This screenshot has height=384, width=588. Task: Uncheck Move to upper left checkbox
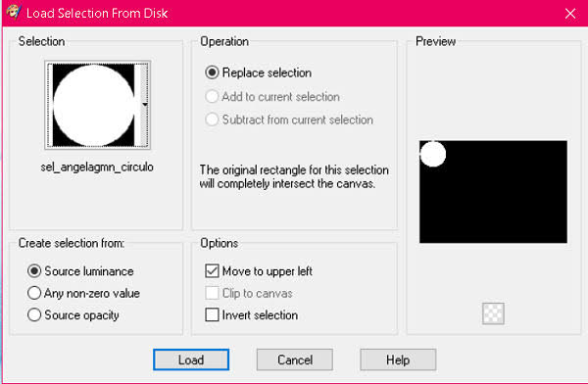212,270
